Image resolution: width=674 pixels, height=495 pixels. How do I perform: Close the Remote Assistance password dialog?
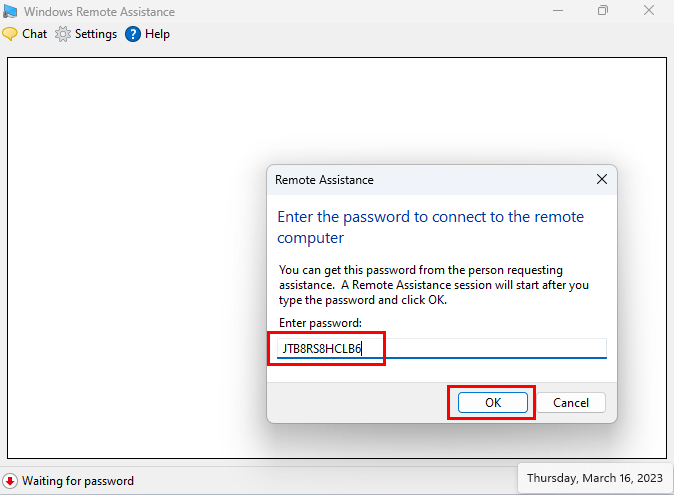[601, 180]
